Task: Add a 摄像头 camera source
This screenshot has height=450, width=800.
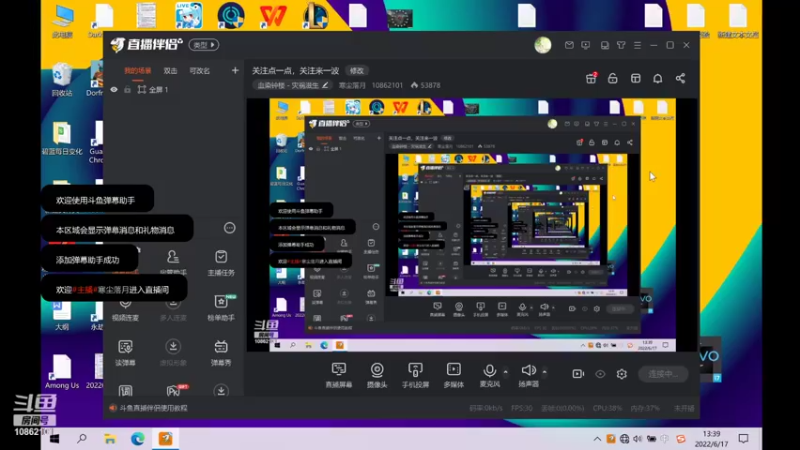Action: 377,374
